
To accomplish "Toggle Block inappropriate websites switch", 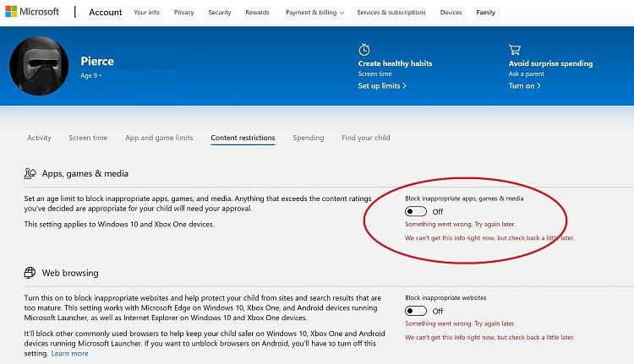I will pos(416,311).
